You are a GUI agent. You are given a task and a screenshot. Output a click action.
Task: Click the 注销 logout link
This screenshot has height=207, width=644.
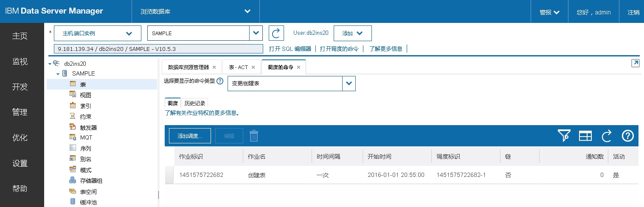coord(633,12)
